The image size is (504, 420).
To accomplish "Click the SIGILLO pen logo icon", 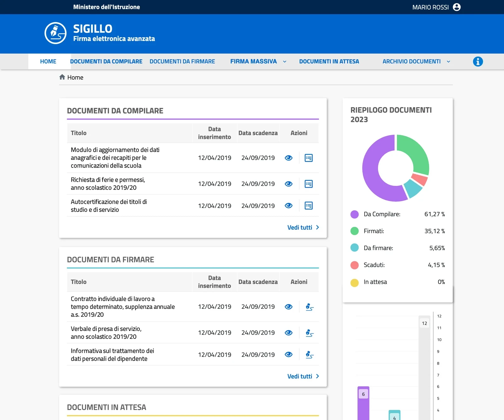I will [x=55, y=33].
